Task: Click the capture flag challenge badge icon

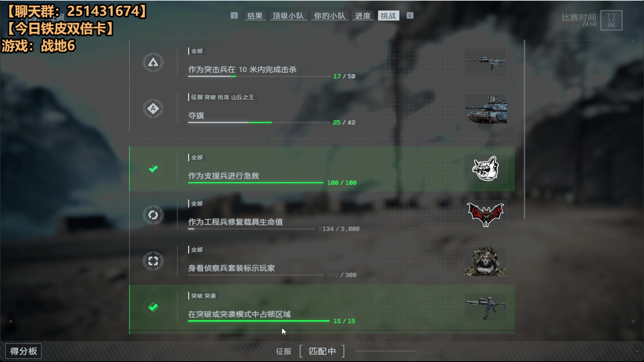Action: [x=153, y=109]
